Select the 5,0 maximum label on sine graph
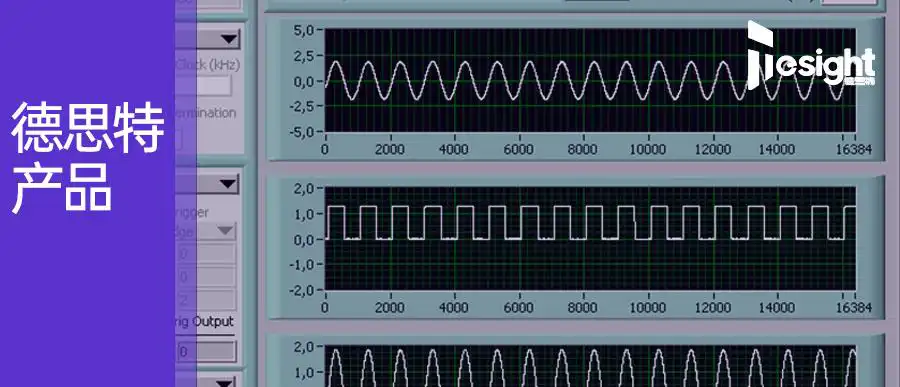 tap(304, 30)
